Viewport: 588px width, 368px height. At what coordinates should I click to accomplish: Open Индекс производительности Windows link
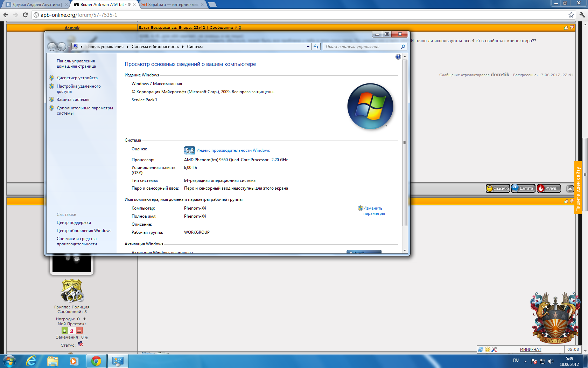(233, 150)
